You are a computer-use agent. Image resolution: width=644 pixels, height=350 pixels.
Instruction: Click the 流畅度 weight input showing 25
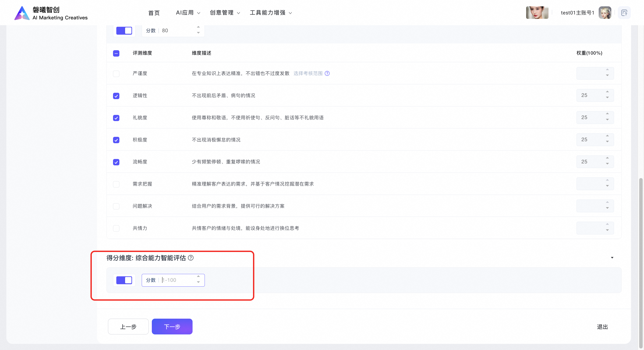[595, 162]
